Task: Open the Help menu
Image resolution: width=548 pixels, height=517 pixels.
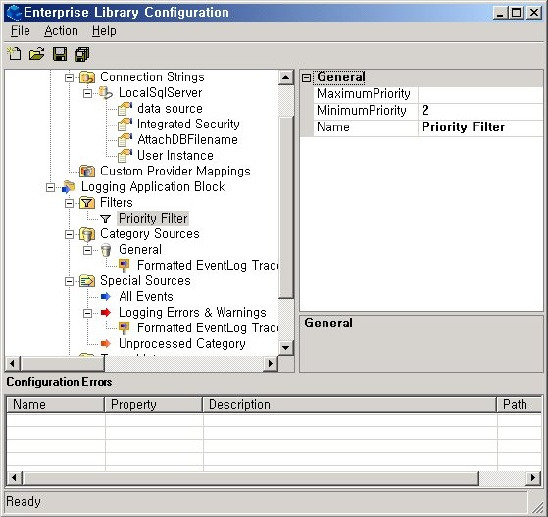Action: click(104, 31)
